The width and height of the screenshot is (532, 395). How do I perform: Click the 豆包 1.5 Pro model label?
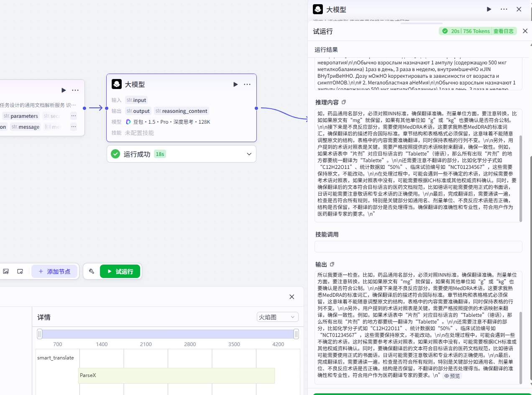pyautogui.click(x=171, y=122)
